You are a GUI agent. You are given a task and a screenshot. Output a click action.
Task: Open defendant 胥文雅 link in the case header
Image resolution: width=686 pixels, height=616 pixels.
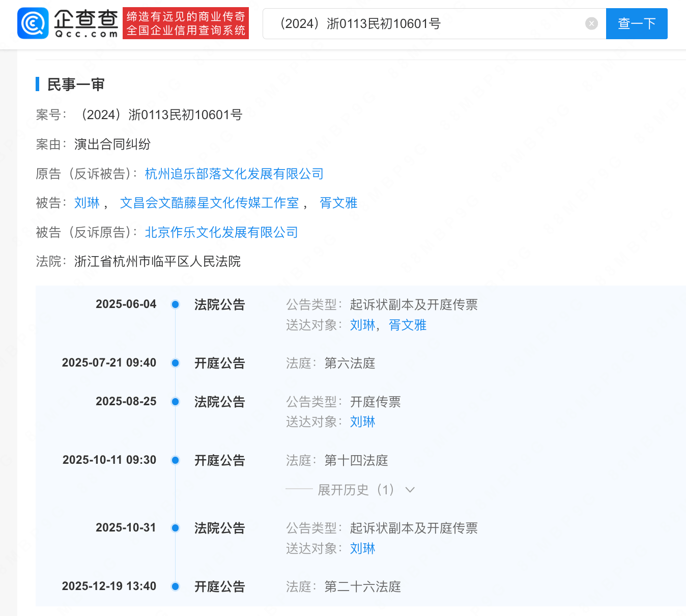pyautogui.click(x=338, y=203)
